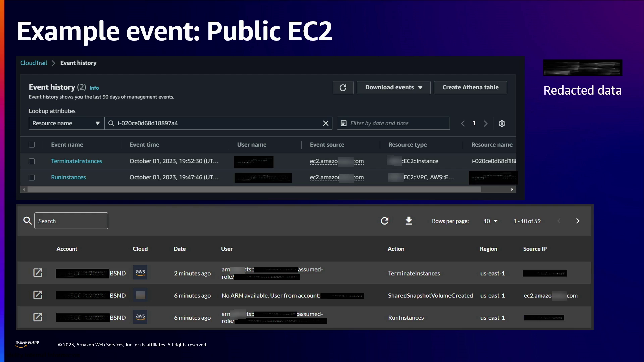Open TerminateInstances row external link icon
644x362 pixels.
click(x=38, y=273)
